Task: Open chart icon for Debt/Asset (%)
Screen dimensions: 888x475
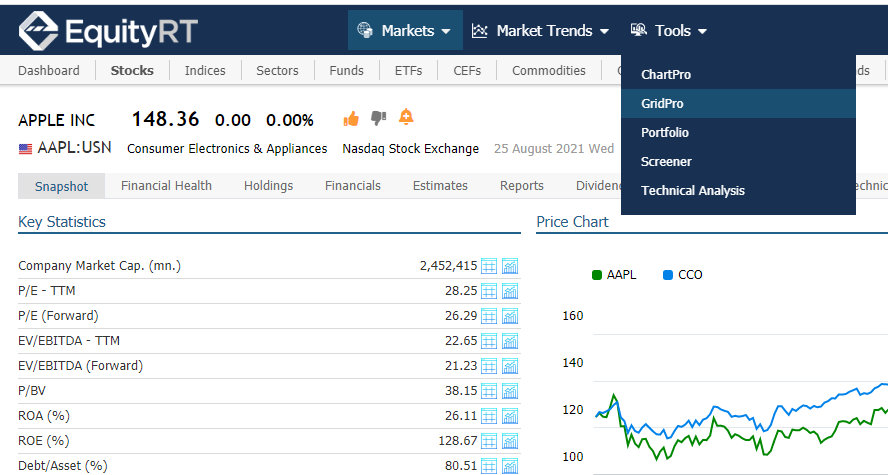Action: [x=510, y=465]
